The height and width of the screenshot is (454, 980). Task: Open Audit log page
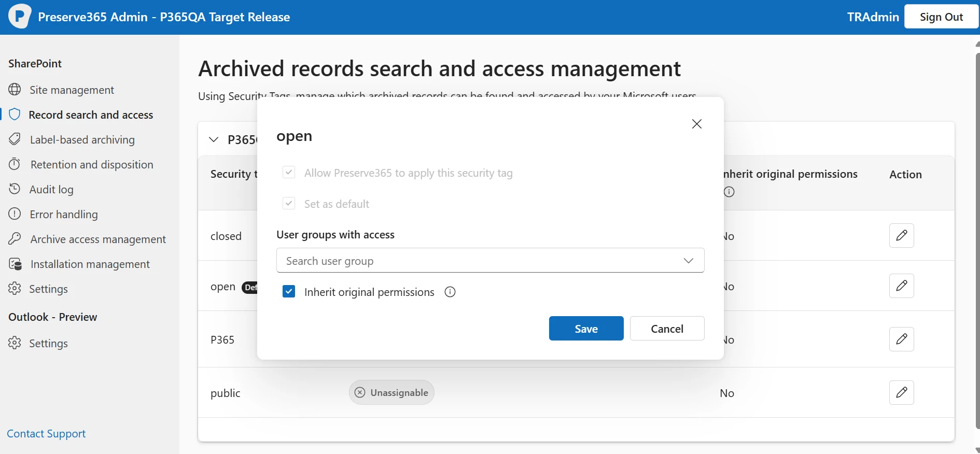coord(51,189)
